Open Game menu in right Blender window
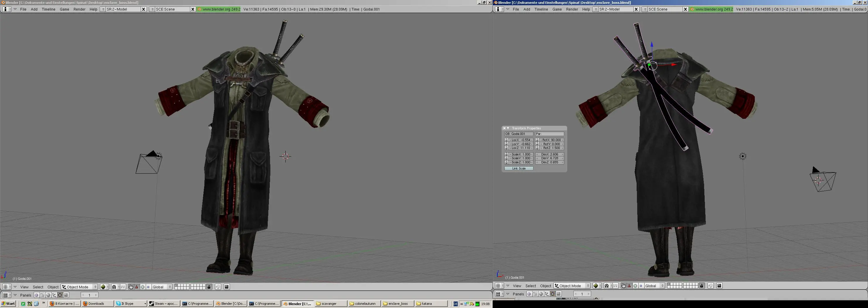The image size is (868, 308). coord(557,9)
